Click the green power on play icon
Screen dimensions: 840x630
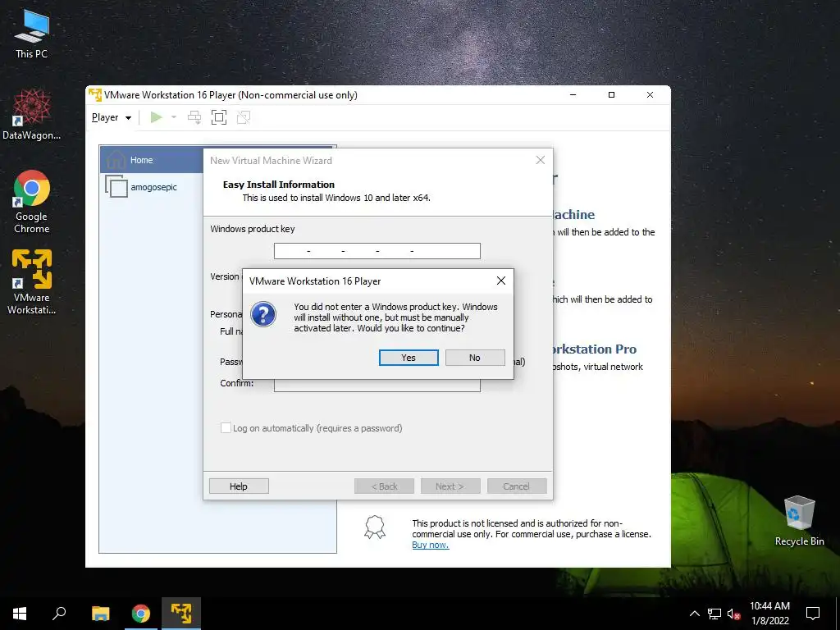click(x=156, y=117)
